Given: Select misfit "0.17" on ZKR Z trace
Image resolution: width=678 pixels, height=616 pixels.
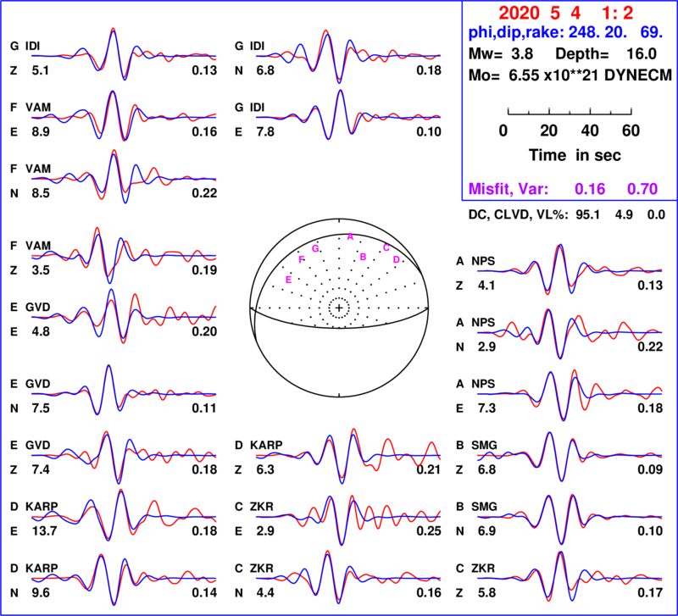Looking at the screenshot, I should [650, 592].
